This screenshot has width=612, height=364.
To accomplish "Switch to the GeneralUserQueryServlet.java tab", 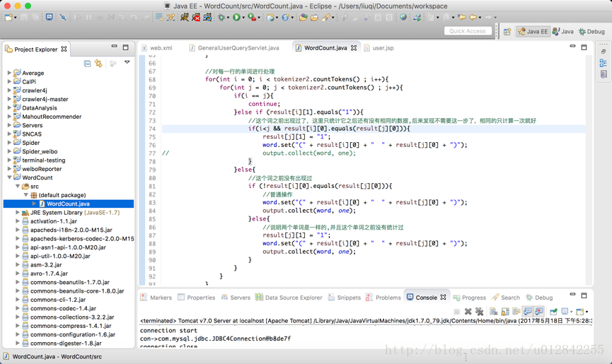I will (x=233, y=48).
